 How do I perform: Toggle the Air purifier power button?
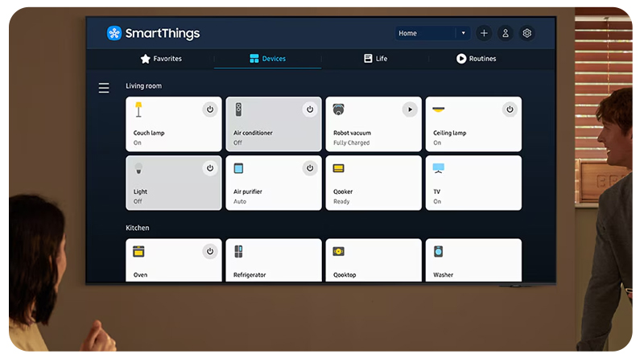[x=310, y=168]
